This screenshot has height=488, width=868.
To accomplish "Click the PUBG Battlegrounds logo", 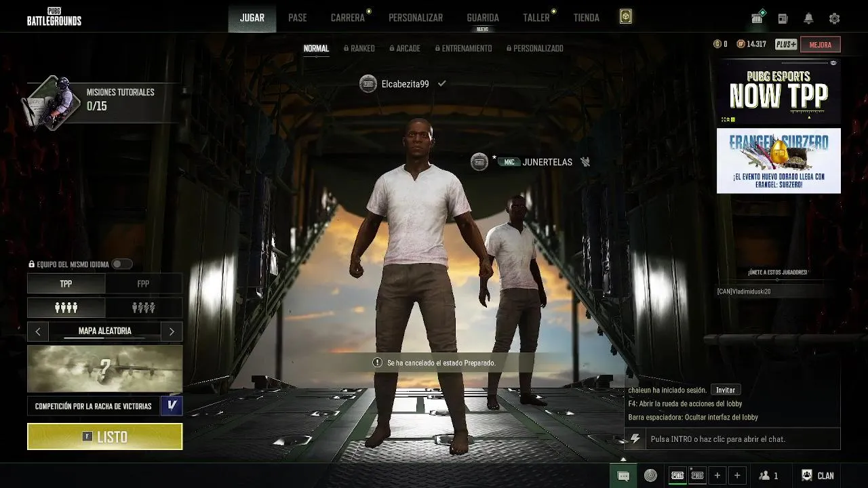I will coord(54,16).
